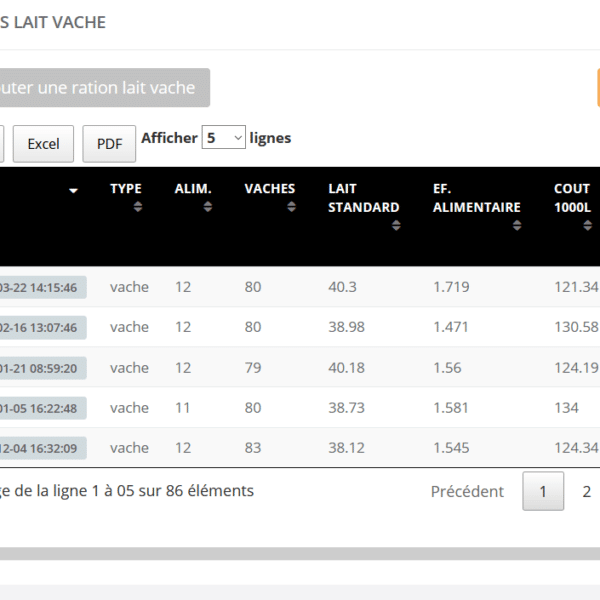
Task: Click the horizontal scrollbar below table
Action: pos(300,553)
